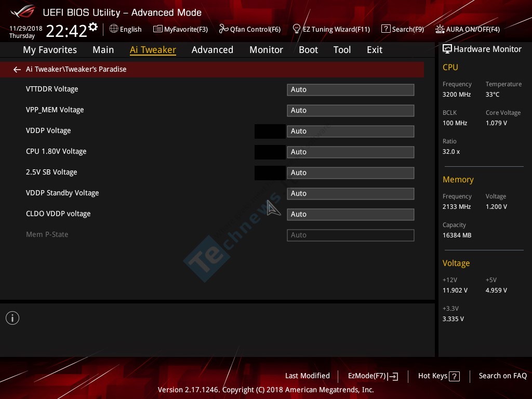Click the back arrow beside Ai Tweaker path
The width and height of the screenshot is (532, 399).
coord(17,70)
